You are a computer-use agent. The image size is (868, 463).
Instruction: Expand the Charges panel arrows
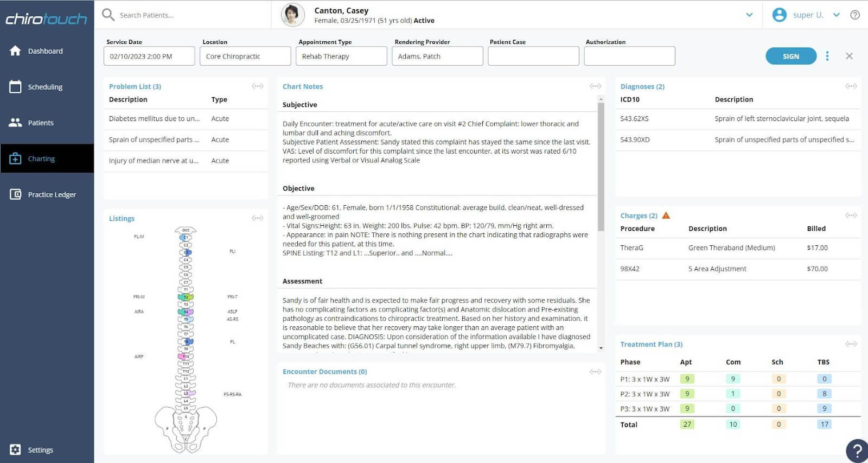pyautogui.click(x=851, y=215)
